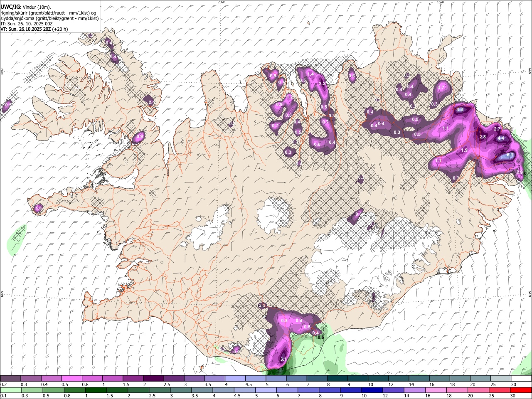532x399 pixels.
Task: Select the 'IT: Sun. 26. 10. 2025 00Z' line
Action: pyautogui.click(x=26, y=24)
